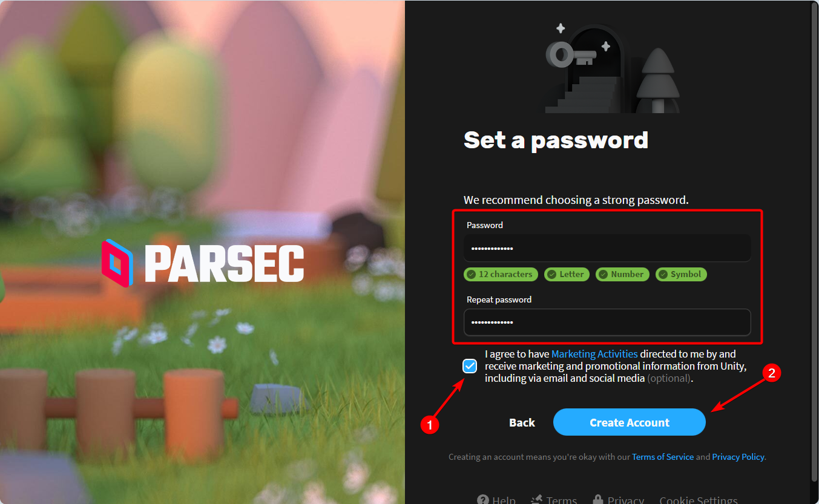Viewport: 819px width, 504px height.
Task: Click the Parsec logo icon
Action: [x=117, y=263]
